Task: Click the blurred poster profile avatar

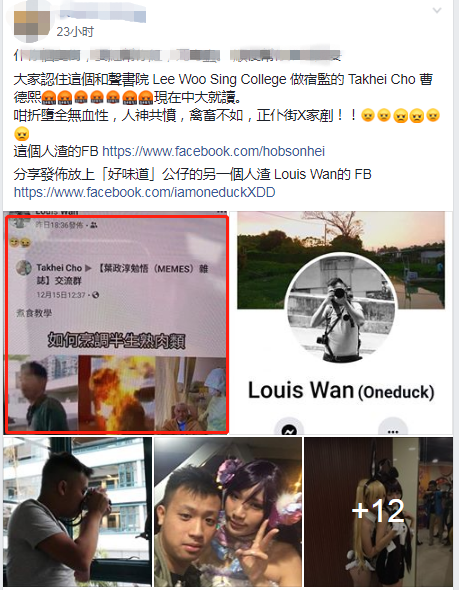Action: click(x=32, y=23)
